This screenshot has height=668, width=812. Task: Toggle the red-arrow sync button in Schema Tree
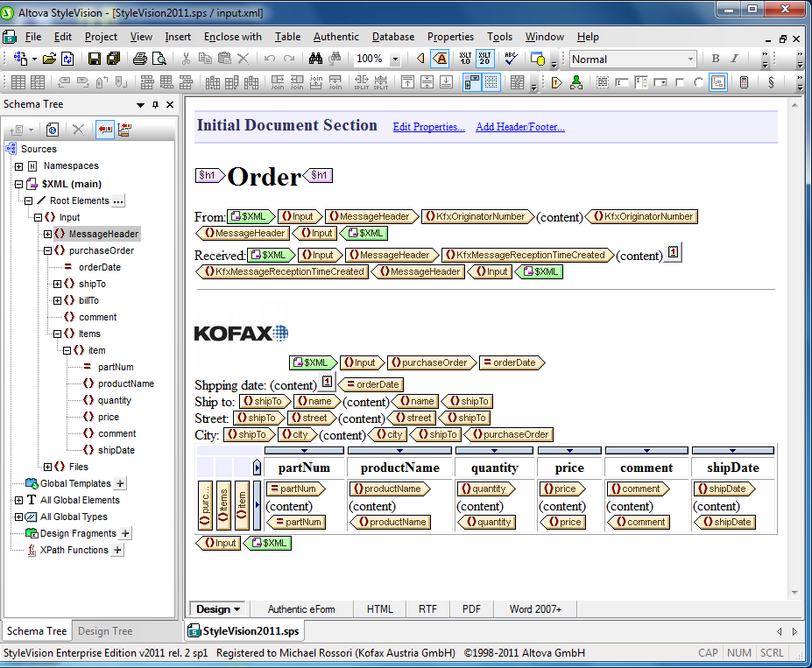pyautogui.click(x=105, y=130)
